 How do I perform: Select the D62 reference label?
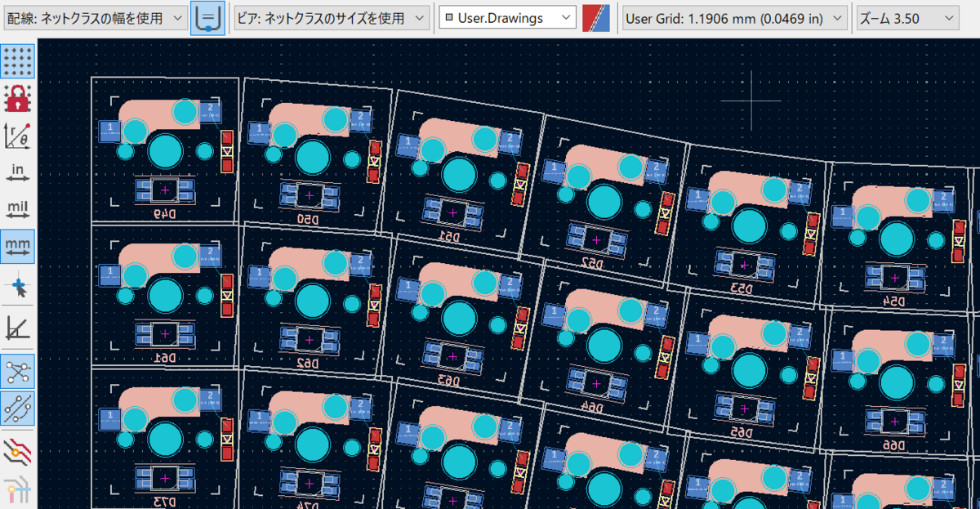[308, 363]
